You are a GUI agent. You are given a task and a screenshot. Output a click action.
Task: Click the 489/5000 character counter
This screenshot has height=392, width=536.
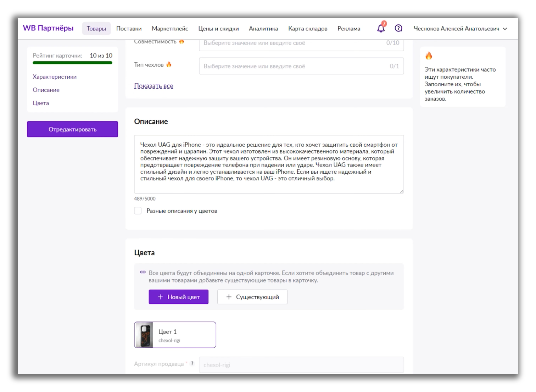(145, 198)
